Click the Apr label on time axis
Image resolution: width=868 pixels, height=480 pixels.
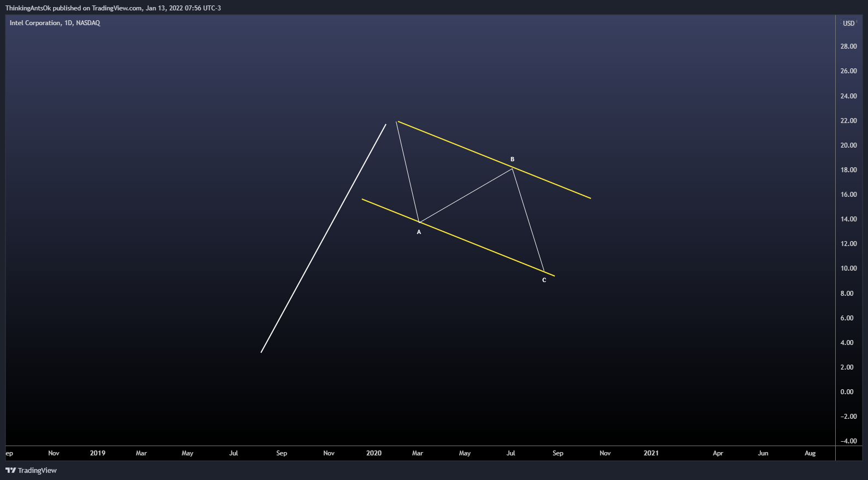click(x=718, y=453)
